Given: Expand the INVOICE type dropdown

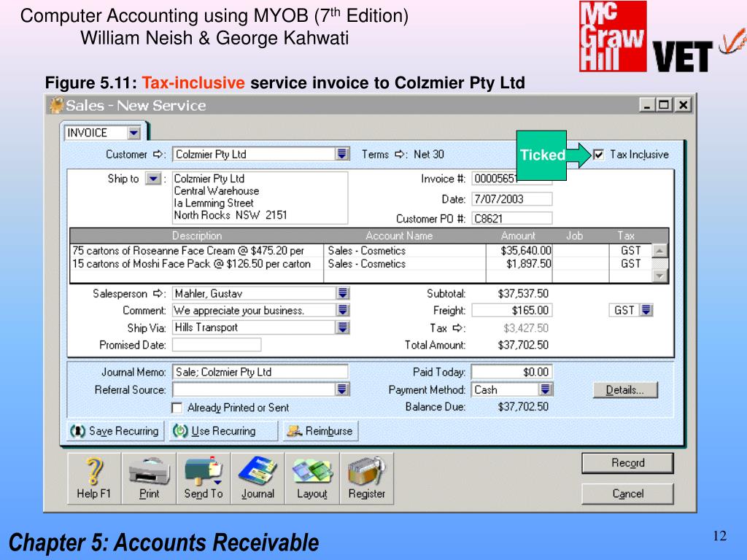Looking at the screenshot, I should pos(133,133).
